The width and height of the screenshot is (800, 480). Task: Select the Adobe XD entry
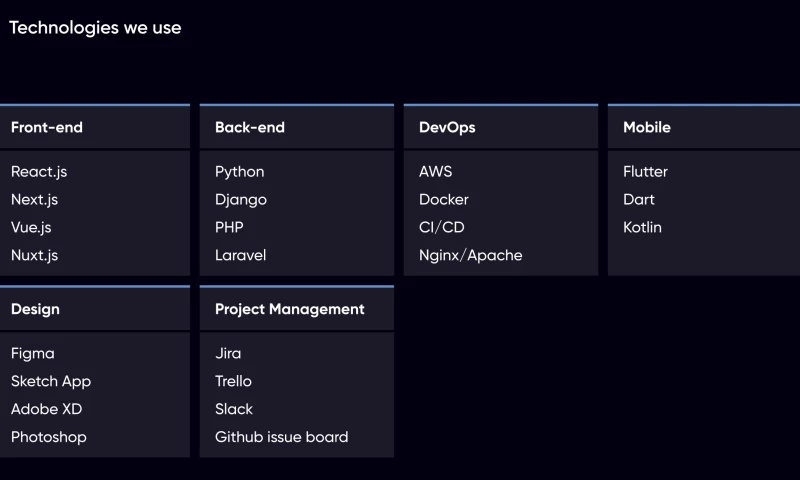[x=47, y=410]
